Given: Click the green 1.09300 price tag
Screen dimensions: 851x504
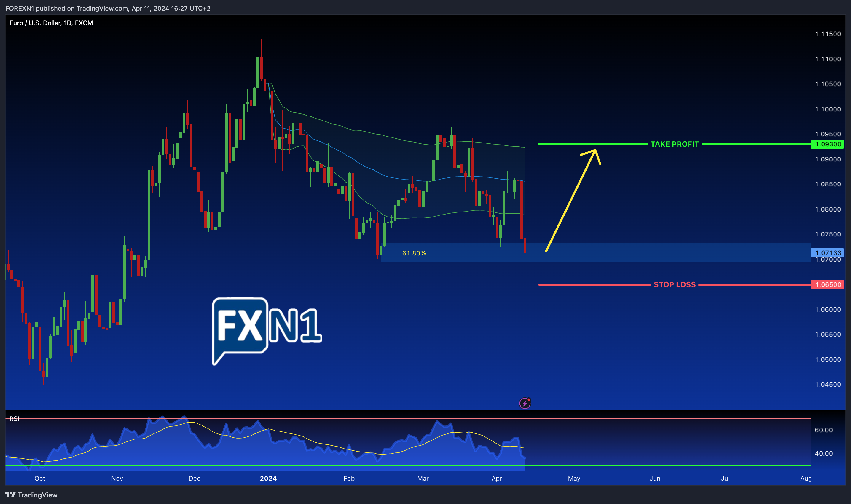Looking at the screenshot, I should point(828,144).
